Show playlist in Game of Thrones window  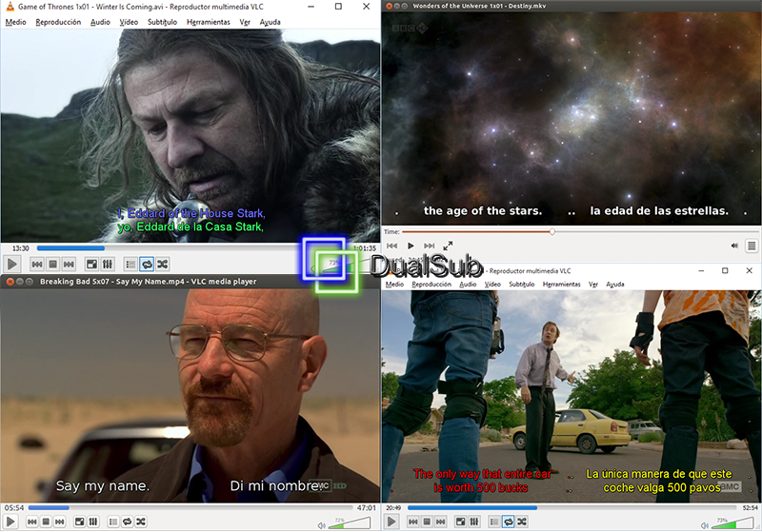(130, 264)
